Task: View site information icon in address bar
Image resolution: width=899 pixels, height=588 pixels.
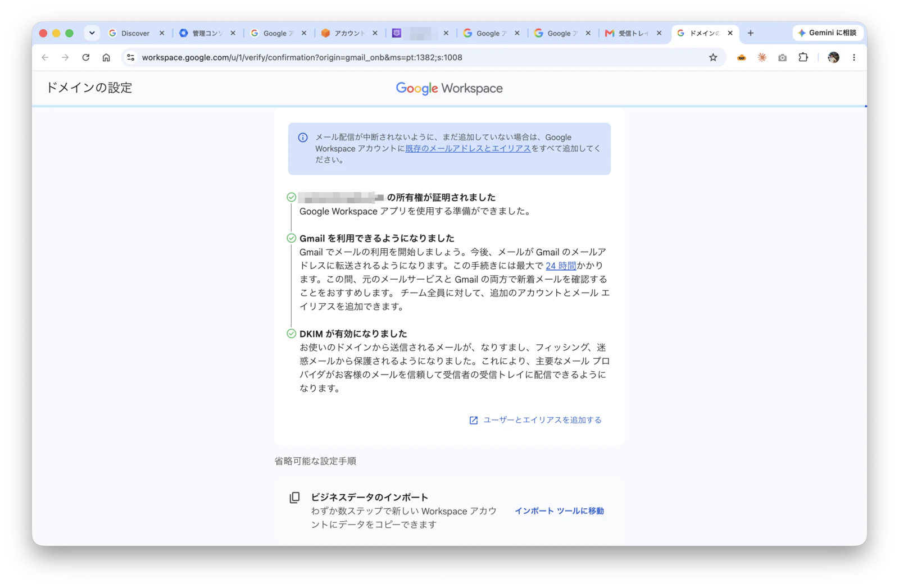Action: click(131, 57)
